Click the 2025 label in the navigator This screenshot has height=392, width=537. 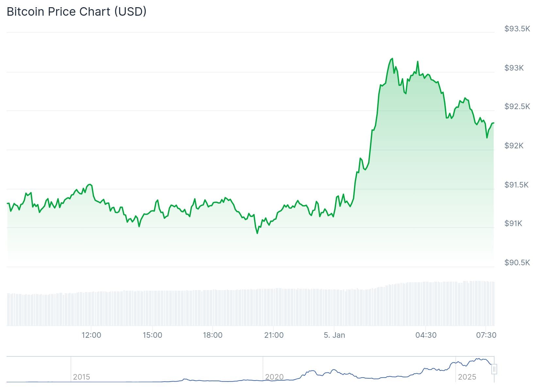467,377
